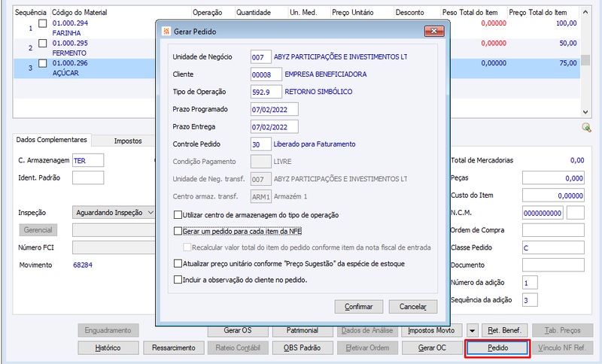Click the Número da adição field

(530, 283)
